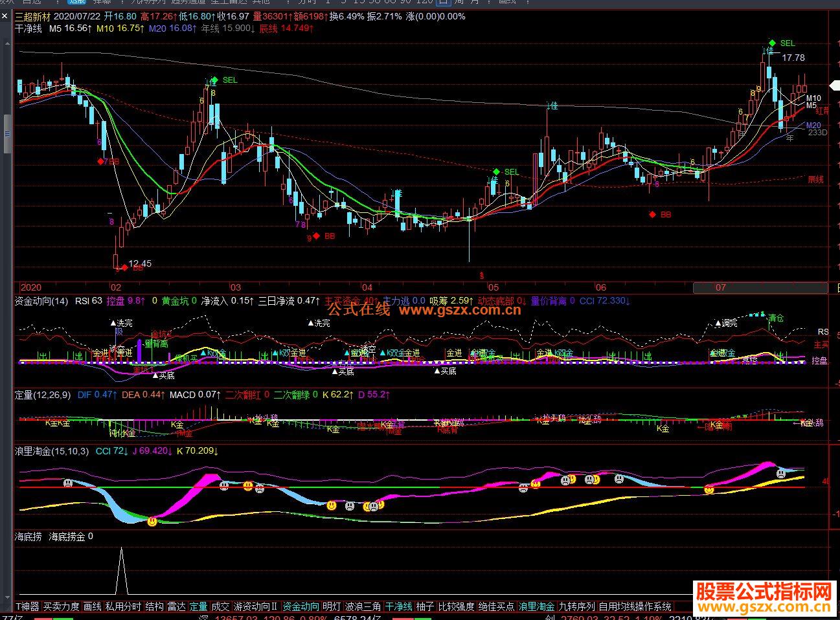840x620 pixels.
Task: Select the 波浪三角 tab
Action: coord(363,606)
